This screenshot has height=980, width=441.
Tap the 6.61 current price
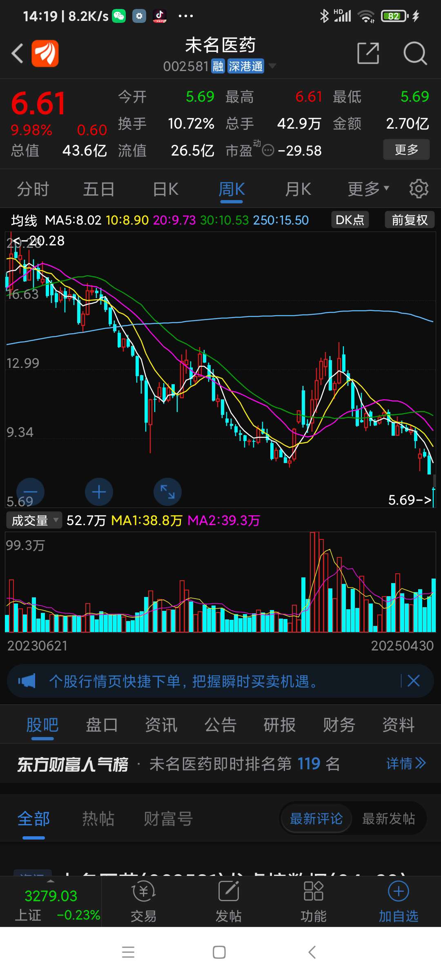(x=38, y=103)
